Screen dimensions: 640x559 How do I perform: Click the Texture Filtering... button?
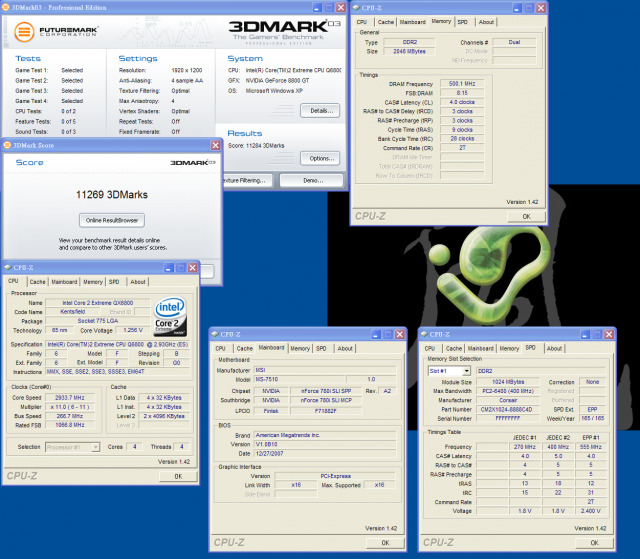tap(247, 180)
